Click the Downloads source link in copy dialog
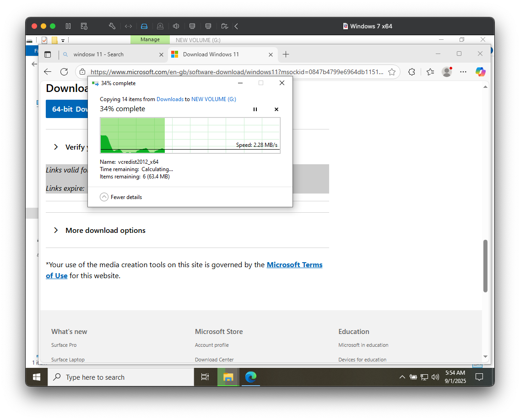The width and height of the screenshot is (520, 420). [170, 99]
